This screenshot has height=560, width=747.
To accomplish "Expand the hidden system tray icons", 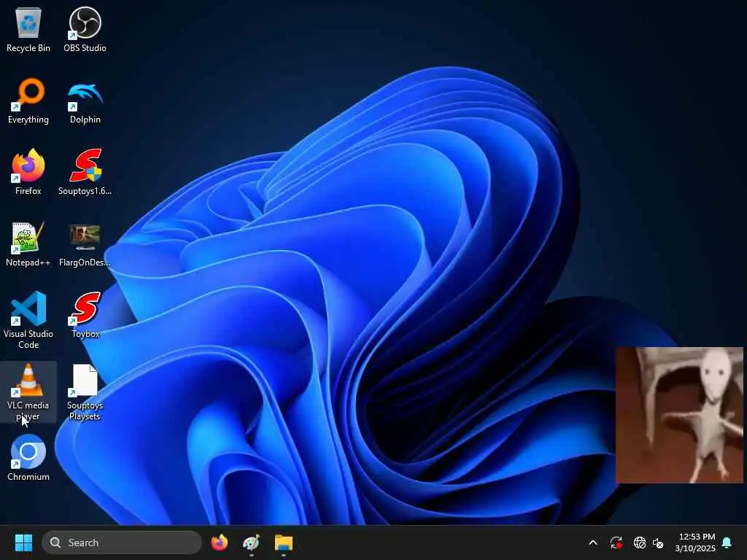I will point(592,542).
